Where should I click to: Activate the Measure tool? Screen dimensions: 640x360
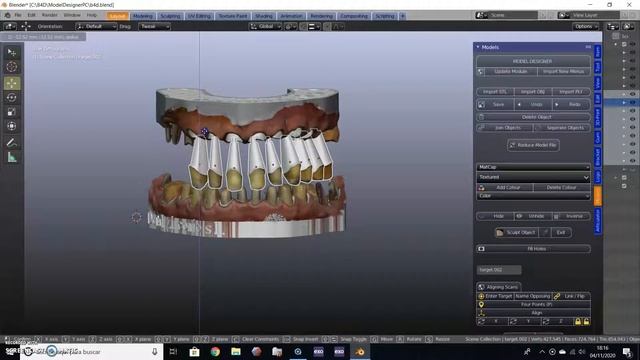[12, 157]
